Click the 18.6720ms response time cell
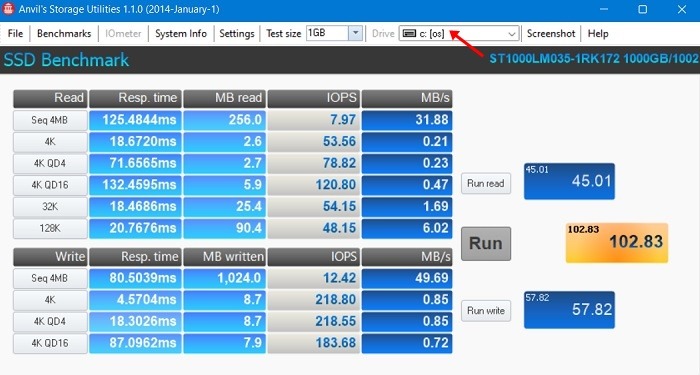 (135, 142)
